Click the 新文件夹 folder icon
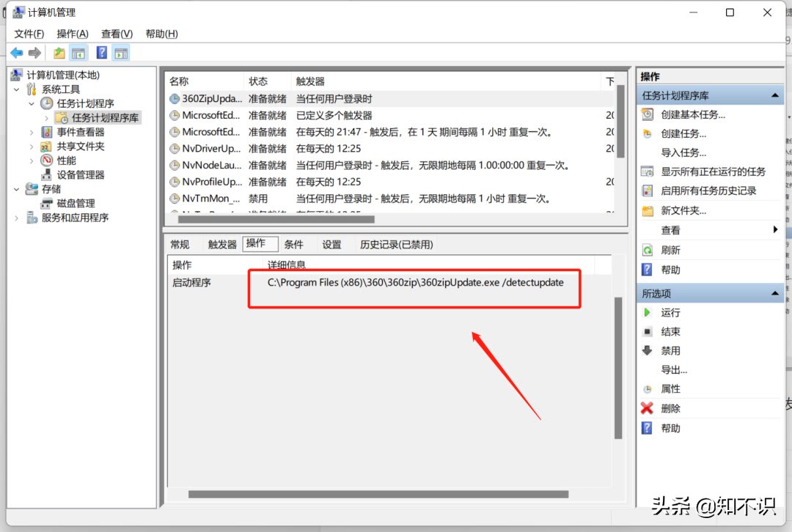Viewport: 792px width, 532px height. [647, 210]
